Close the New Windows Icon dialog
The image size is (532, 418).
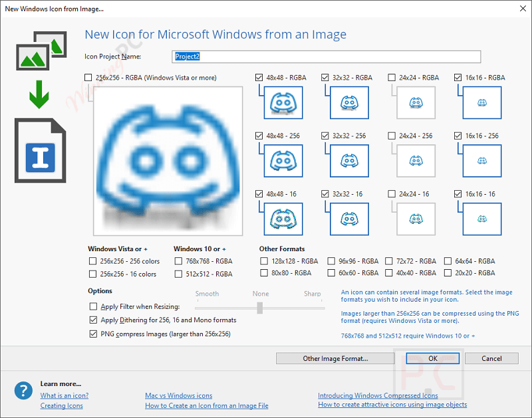pos(523,9)
